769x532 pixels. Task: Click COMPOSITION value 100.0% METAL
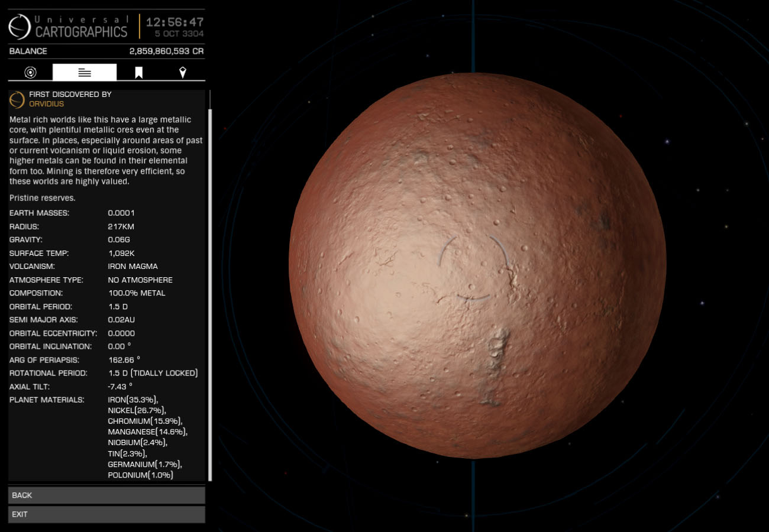(137, 293)
